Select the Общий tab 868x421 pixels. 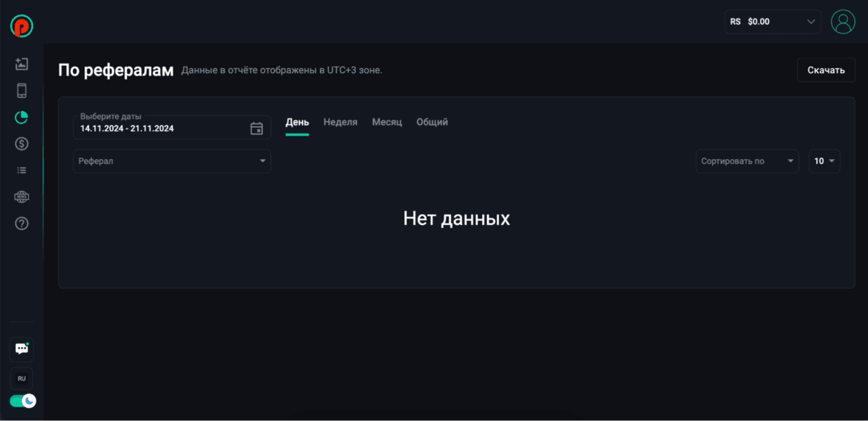click(x=432, y=122)
